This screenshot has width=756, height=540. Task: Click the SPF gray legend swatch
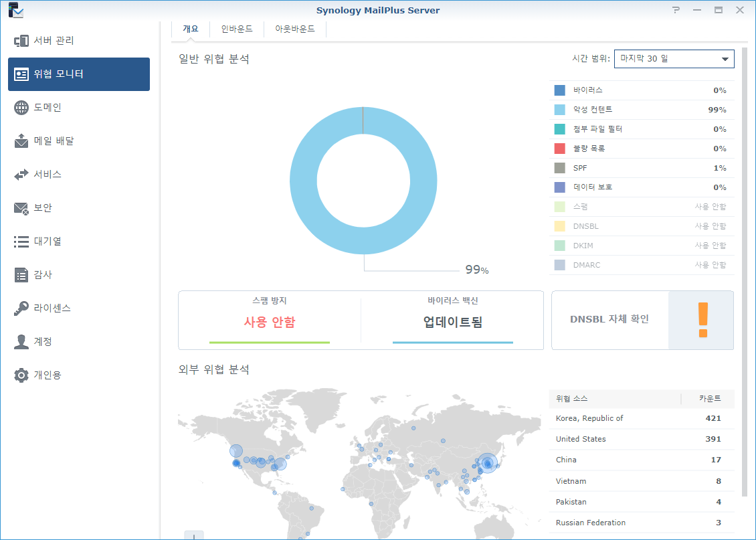(x=560, y=168)
